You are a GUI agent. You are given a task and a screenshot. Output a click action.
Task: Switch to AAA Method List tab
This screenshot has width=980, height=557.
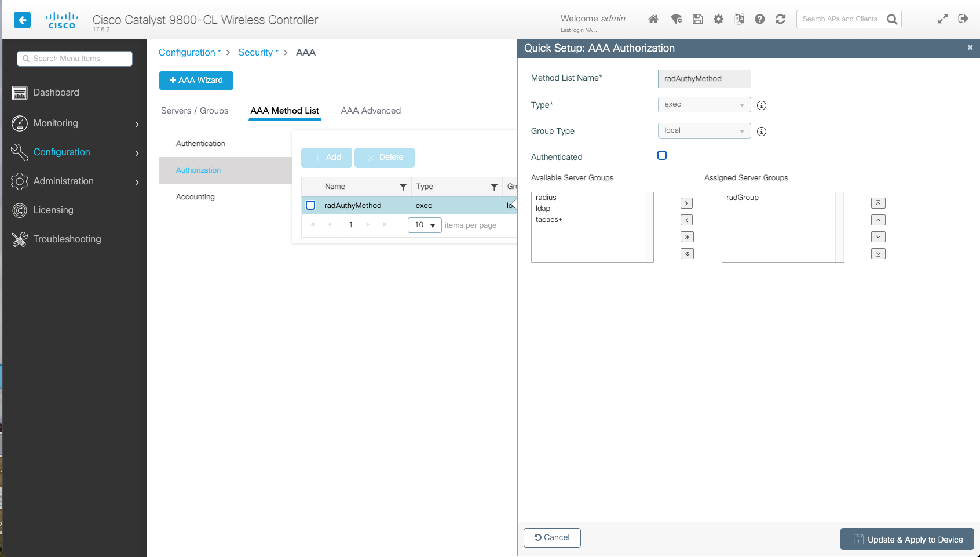tap(284, 111)
